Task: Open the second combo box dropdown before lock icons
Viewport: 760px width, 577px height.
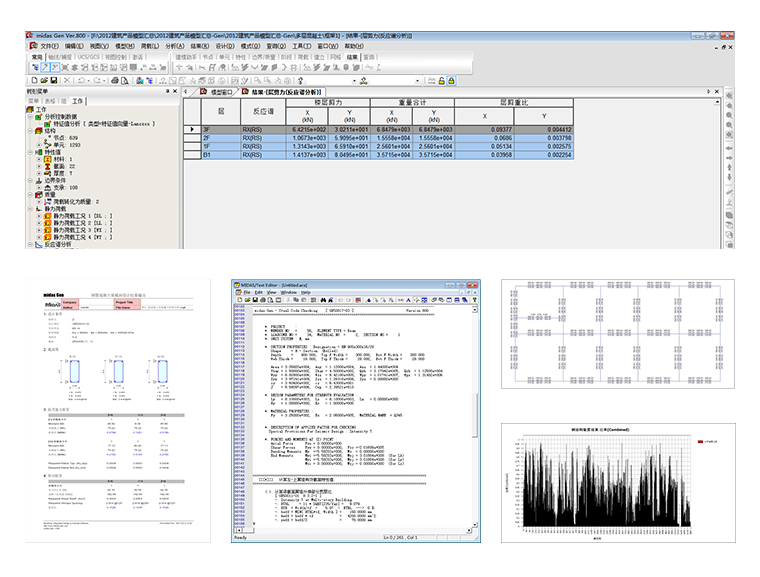Action: click(417, 81)
